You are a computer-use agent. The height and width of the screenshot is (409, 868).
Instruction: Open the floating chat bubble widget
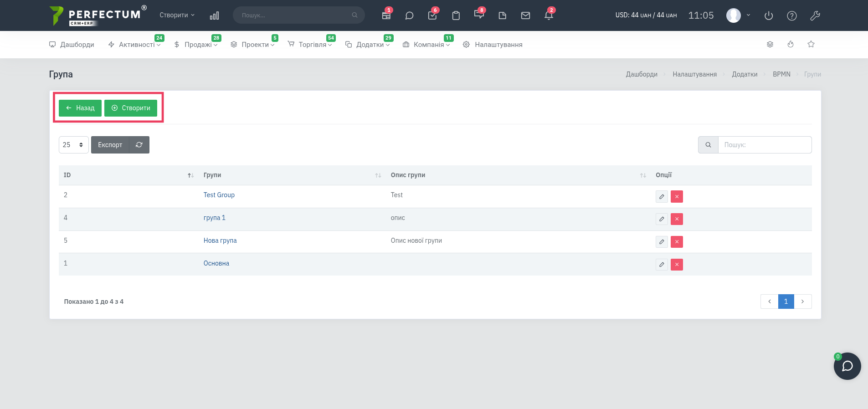pos(847,366)
